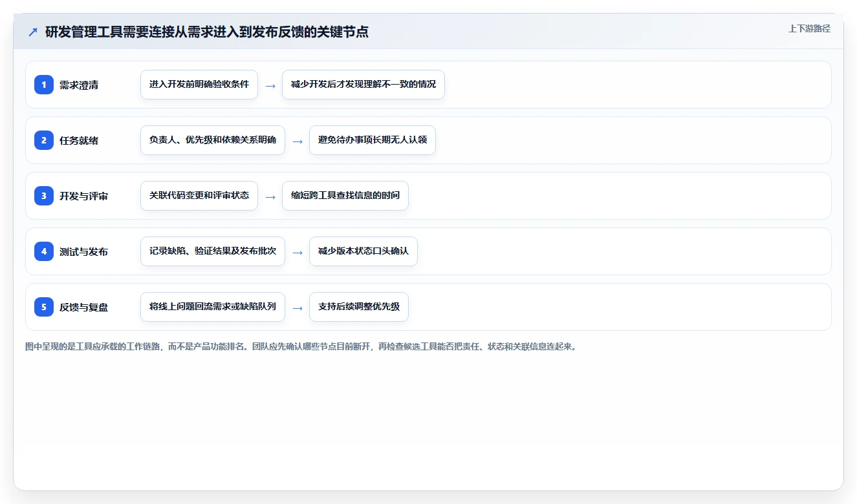Select the number 3 step badge
This screenshot has height=504, width=857.
click(44, 196)
